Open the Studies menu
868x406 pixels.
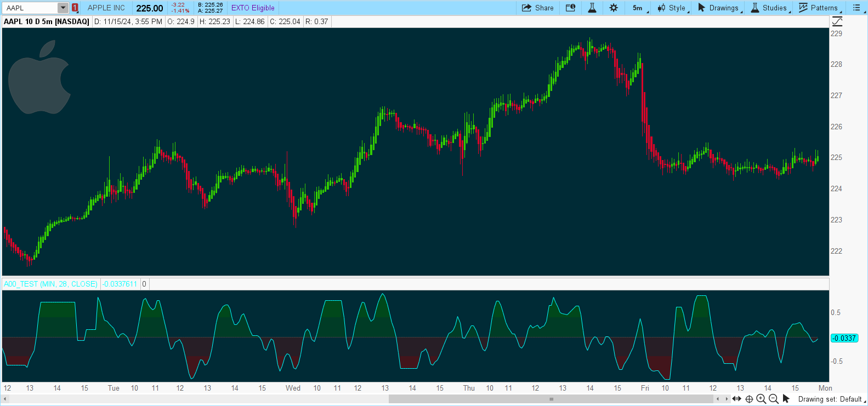(x=770, y=8)
